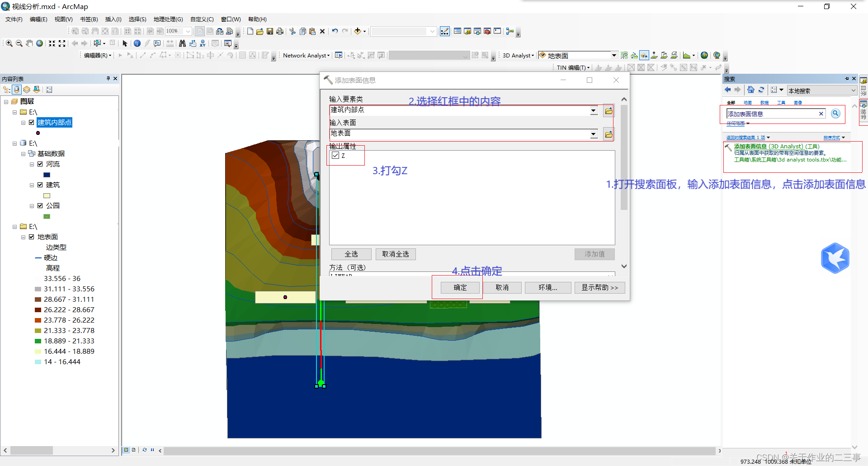868x466 pixels.
Task: Click the 显示帮助 >> button
Action: 600,287
